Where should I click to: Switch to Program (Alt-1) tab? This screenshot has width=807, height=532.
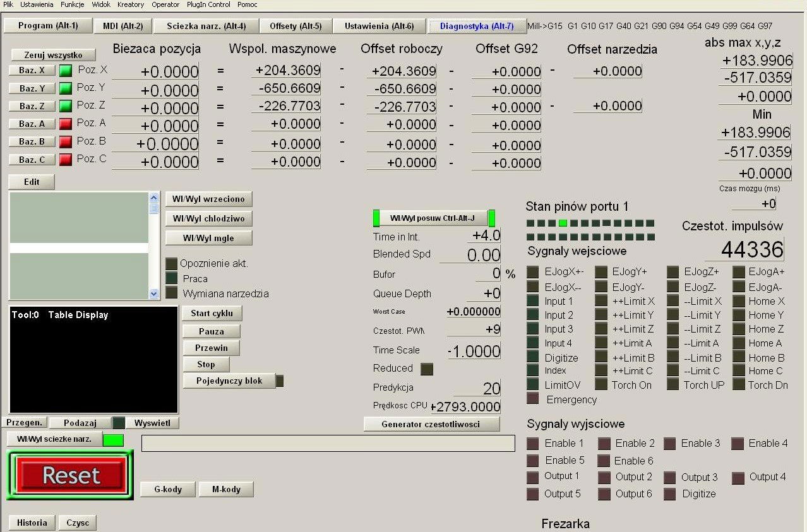coord(48,25)
